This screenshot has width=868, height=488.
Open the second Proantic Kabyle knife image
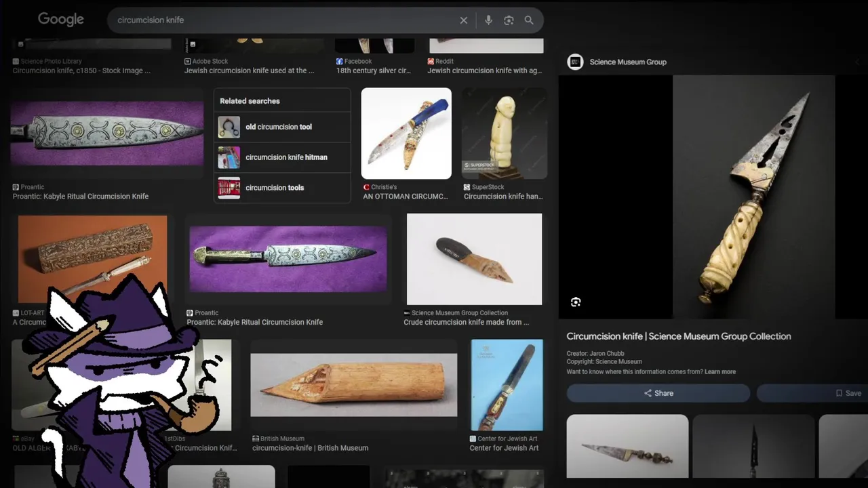click(x=288, y=259)
